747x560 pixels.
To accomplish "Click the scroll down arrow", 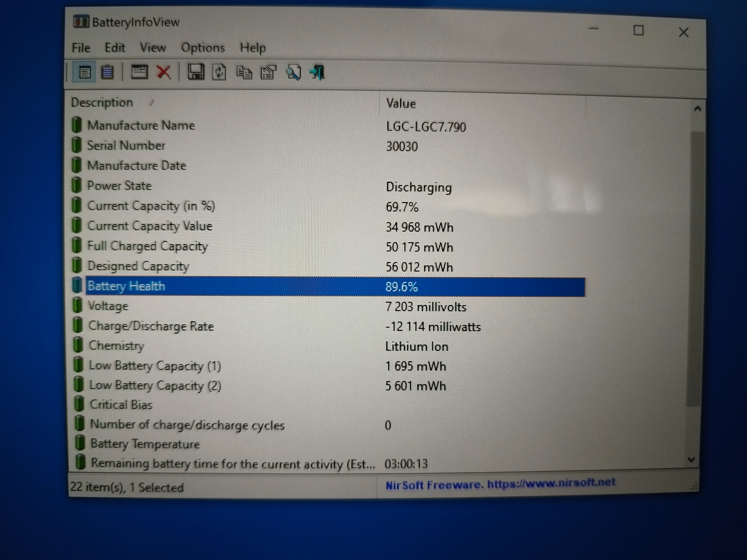I will tap(691, 459).
